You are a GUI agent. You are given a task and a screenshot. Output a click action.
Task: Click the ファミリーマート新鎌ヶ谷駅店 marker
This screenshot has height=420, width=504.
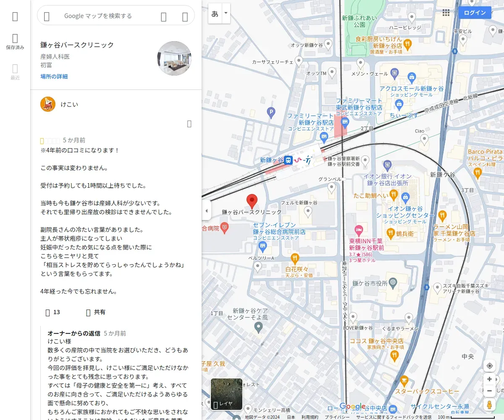click(x=324, y=137)
